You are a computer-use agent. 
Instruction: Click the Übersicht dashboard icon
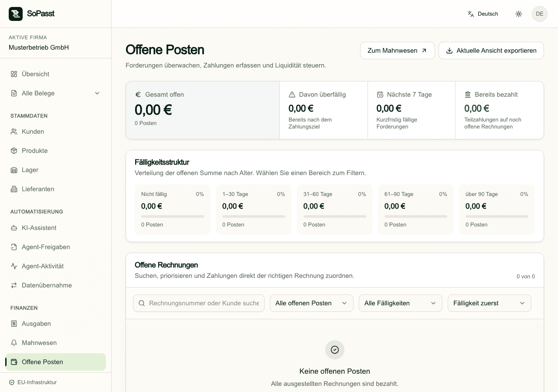pyautogui.click(x=14, y=74)
